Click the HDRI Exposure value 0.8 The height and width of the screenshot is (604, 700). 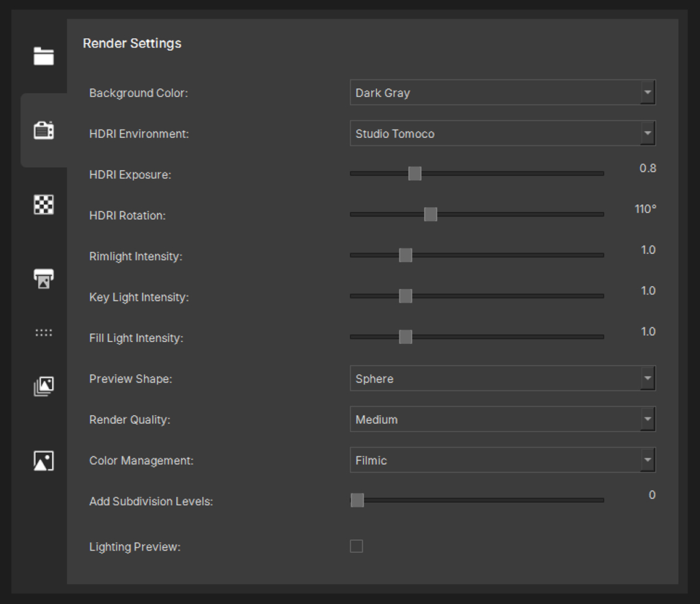tap(648, 168)
